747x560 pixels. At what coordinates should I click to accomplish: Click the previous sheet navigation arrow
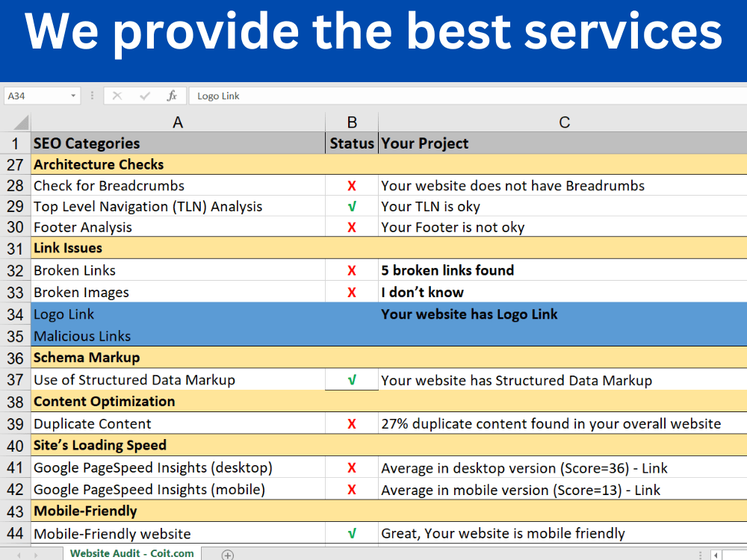pos(19,556)
